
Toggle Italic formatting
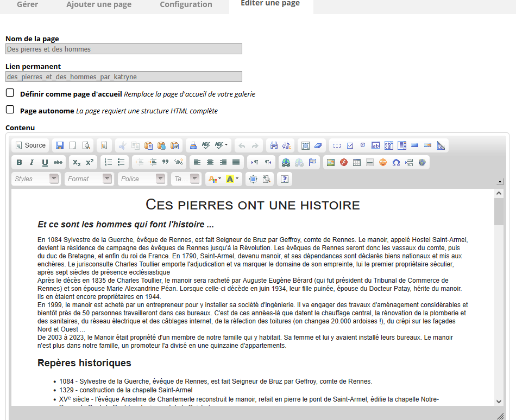coord(32,162)
